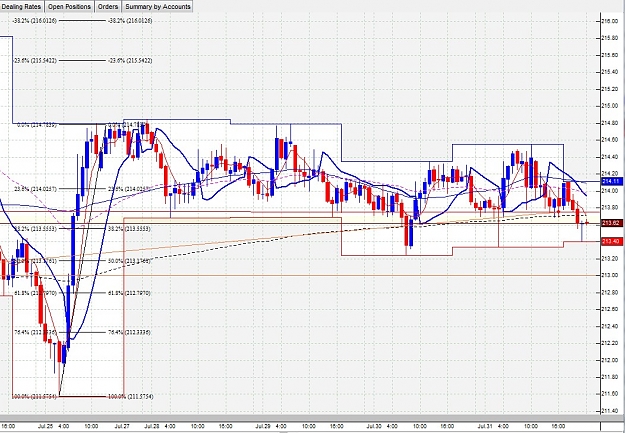Click the Jul 27 date label on time axis

(x=122, y=426)
